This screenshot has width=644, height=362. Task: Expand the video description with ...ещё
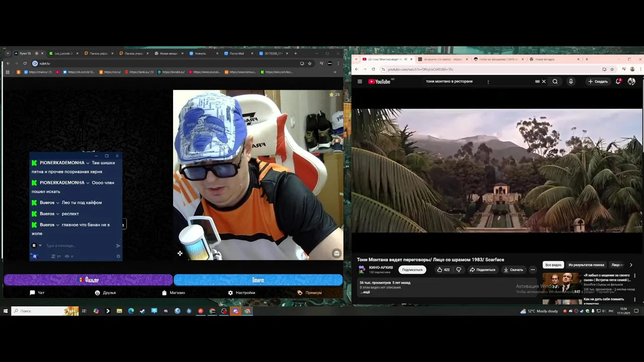[366, 292]
